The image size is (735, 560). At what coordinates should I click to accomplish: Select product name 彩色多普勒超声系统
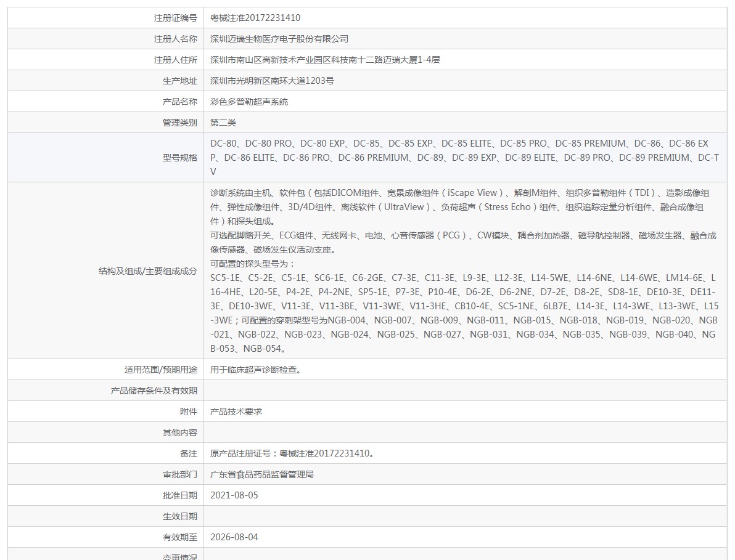(x=249, y=102)
